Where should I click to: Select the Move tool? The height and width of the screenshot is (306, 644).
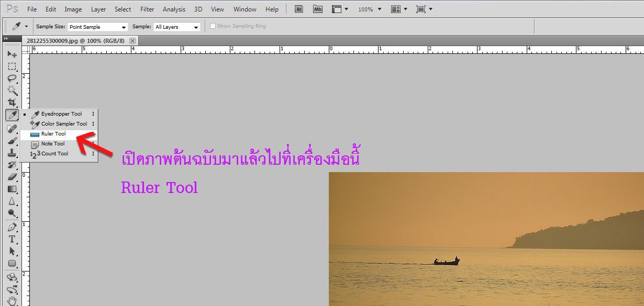pos(12,54)
